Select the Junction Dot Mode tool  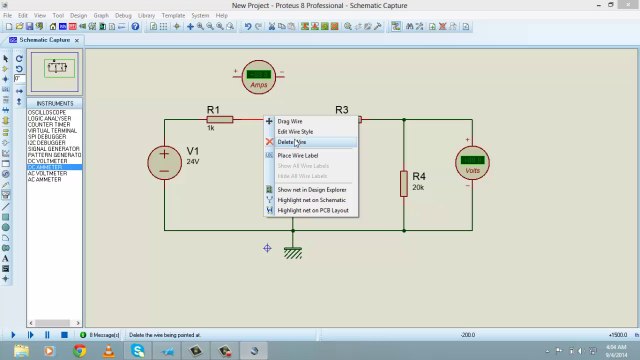[x=6, y=79]
